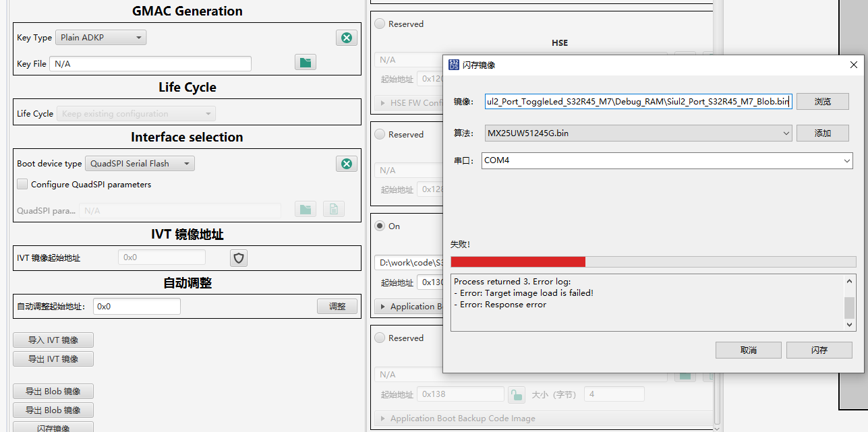Click the document icon beside QuadSPI parameters field

(x=333, y=210)
